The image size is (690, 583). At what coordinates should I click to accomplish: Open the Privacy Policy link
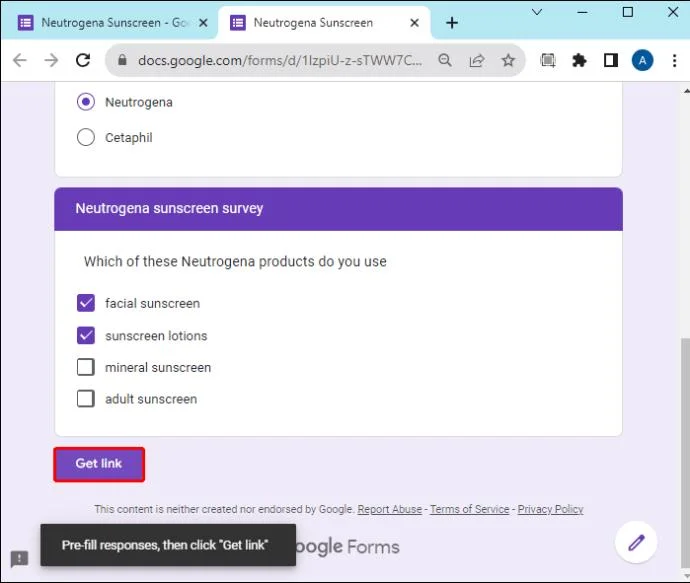(x=550, y=509)
